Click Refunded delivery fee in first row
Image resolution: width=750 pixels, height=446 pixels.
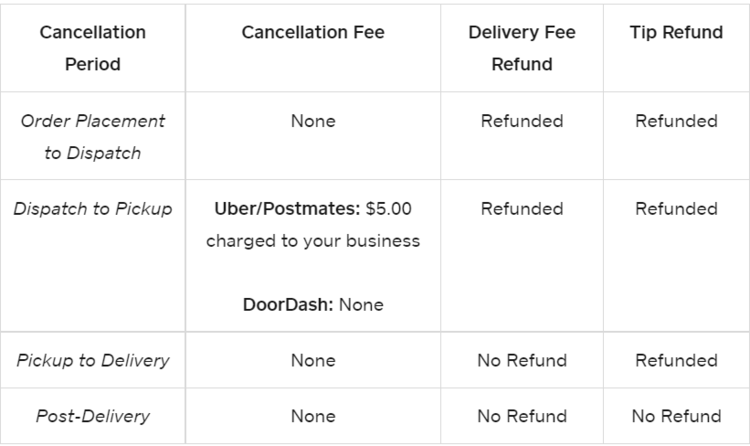[x=522, y=121]
